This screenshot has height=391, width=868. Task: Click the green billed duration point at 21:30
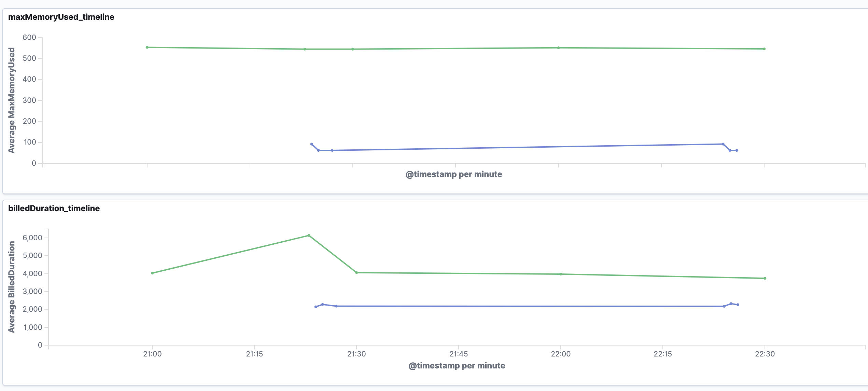click(356, 273)
